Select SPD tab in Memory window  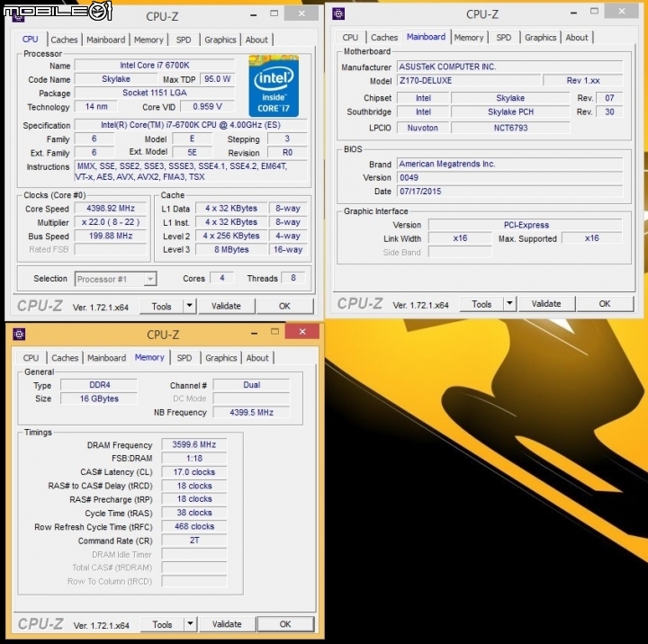[x=184, y=358]
